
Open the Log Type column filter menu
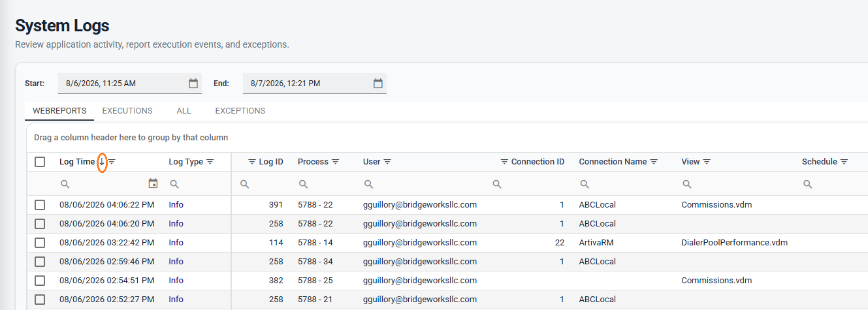click(210, 162)
